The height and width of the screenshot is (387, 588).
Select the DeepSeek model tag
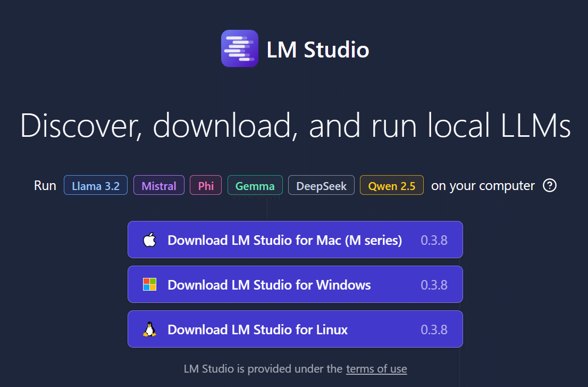tap(321, 185)
